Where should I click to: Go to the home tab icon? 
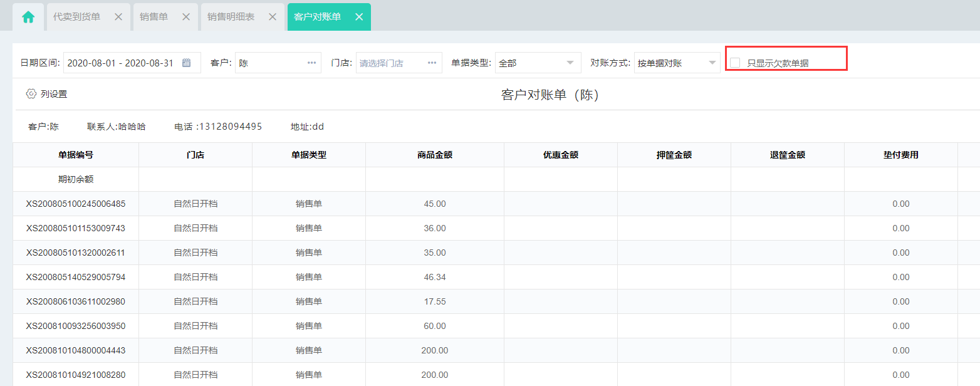(x=28, y=17)
